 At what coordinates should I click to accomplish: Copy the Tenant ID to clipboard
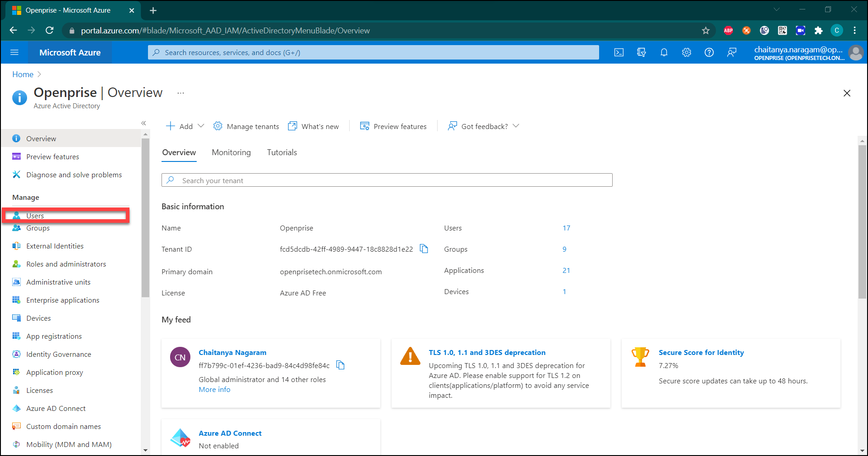[424, 249]
